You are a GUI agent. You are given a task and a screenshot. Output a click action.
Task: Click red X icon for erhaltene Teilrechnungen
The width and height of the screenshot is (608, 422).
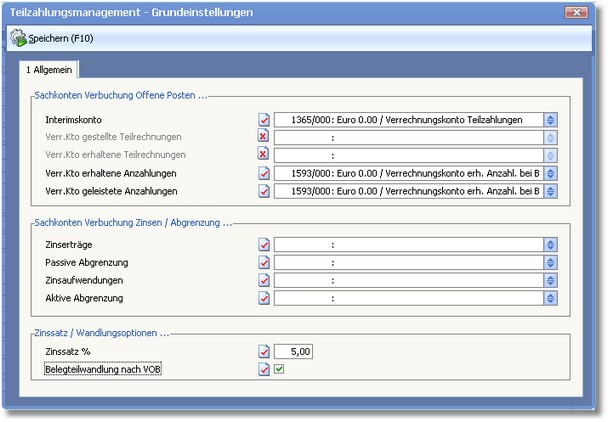click(x=264, y=155)
